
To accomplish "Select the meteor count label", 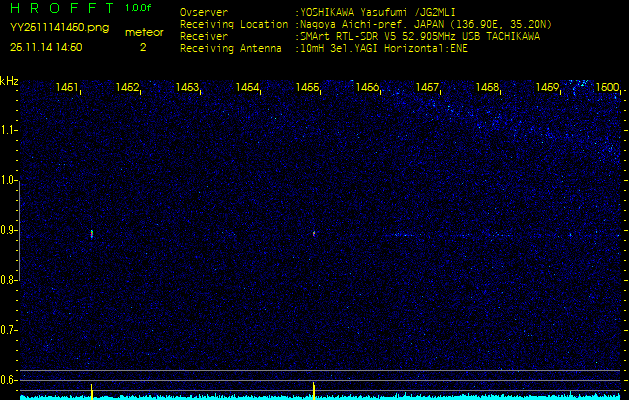I will [143, 32].
